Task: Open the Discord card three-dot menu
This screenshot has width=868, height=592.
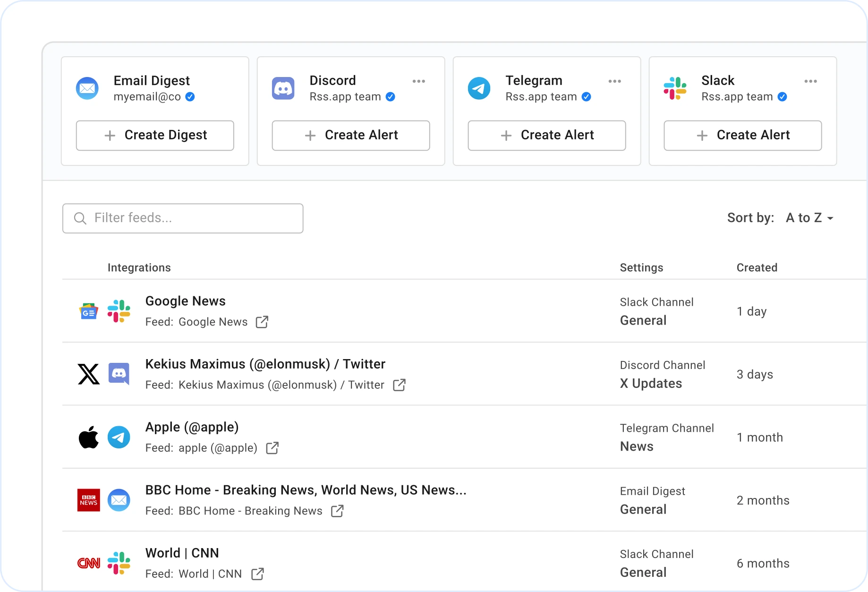Action: (419, 81)
